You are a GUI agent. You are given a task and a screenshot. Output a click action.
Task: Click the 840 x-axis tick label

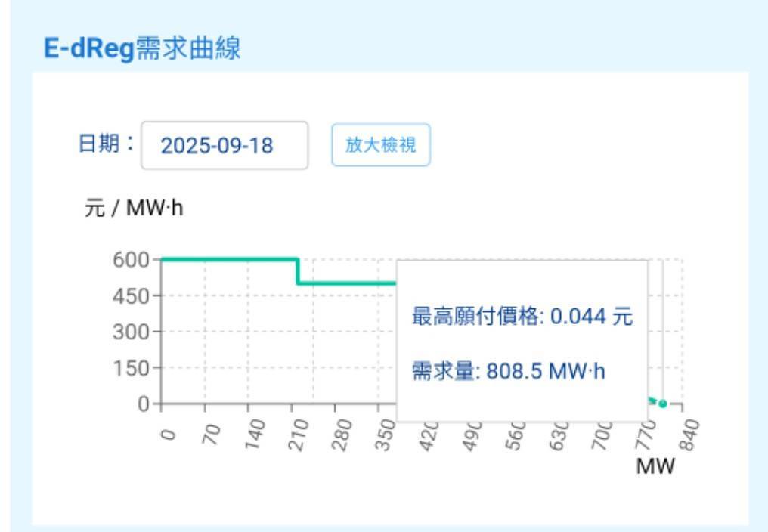point(690,434)
